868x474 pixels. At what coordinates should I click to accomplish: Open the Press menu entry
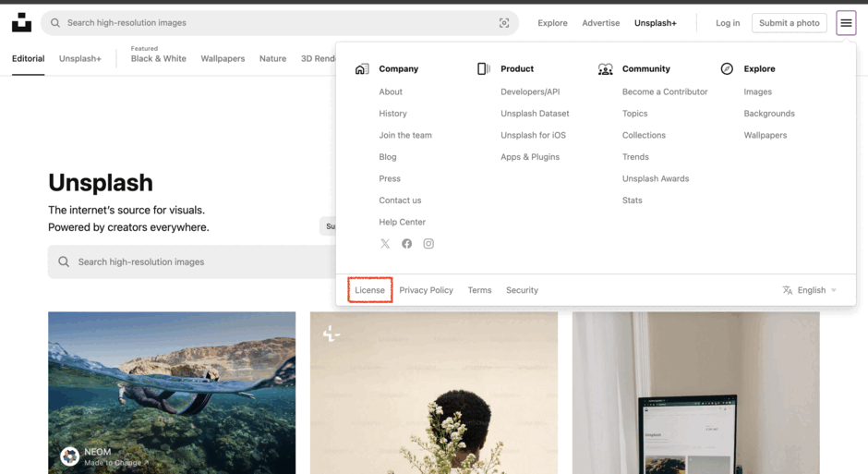tap(390, 178)
